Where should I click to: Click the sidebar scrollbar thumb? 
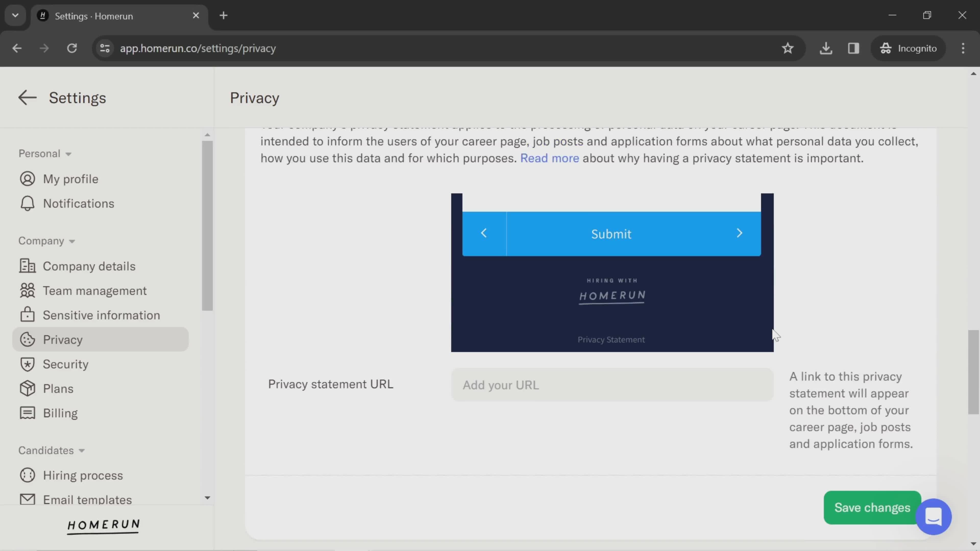[x=207, y=226]
